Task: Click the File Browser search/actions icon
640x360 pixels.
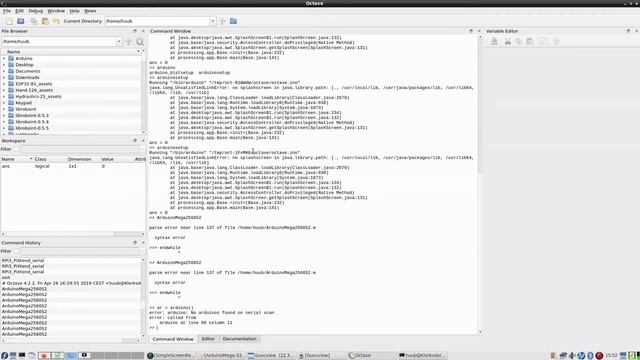Action: (140, 42)
